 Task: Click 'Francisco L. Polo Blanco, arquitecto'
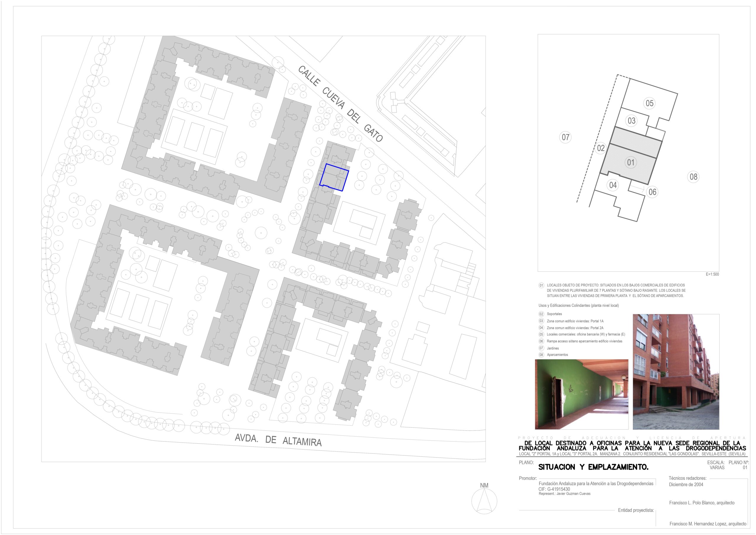pyautogui.click(x=702, y=503)
